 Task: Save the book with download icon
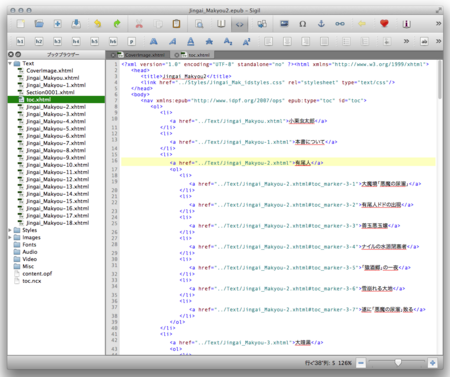pos(76,24)
